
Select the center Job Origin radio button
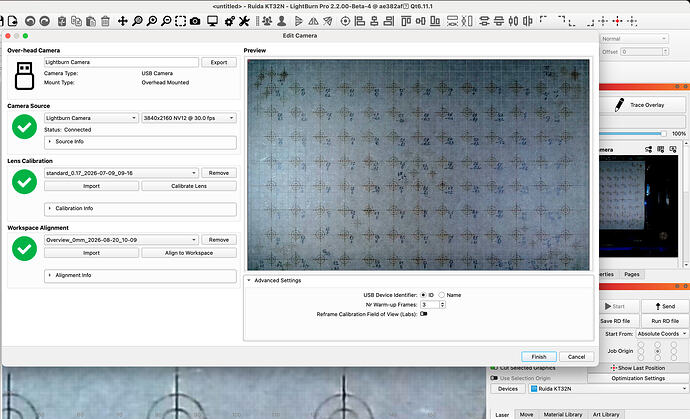(x=657, y=351)
